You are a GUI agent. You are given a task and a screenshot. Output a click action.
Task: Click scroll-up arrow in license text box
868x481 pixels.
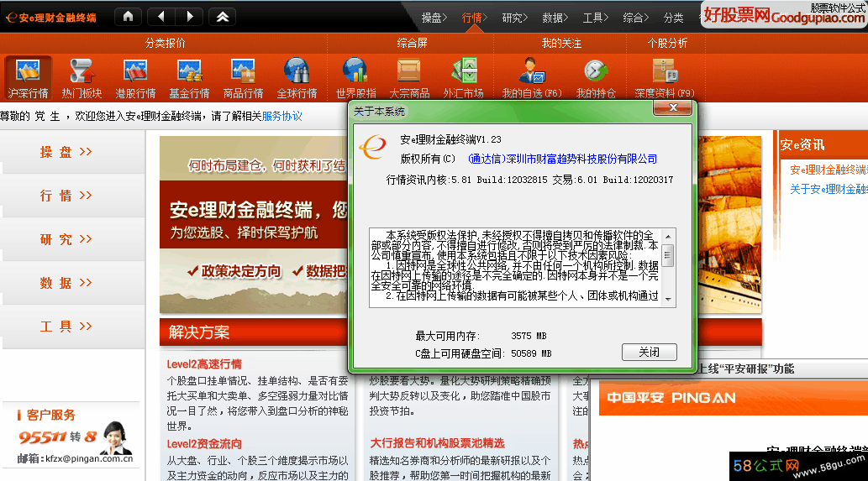point(668,236)
